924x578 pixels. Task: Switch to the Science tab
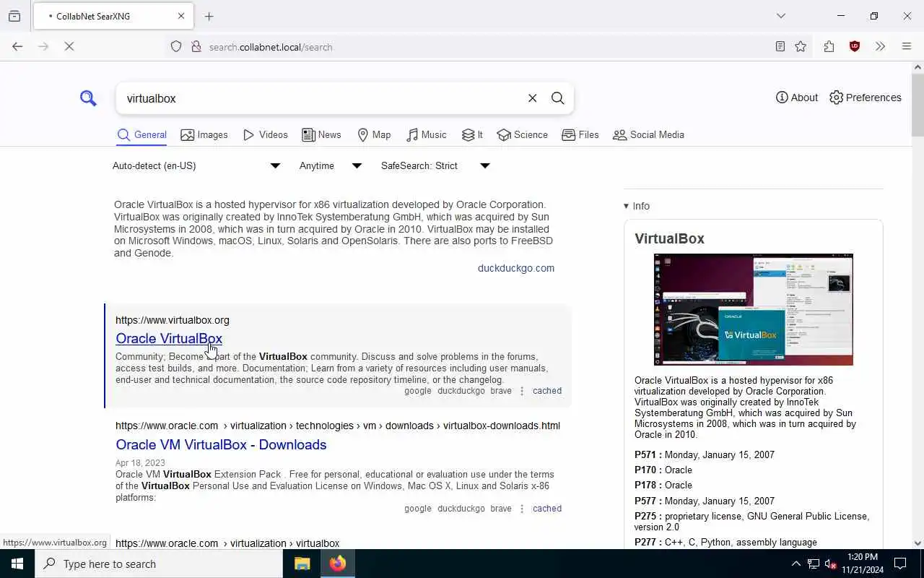click(523, 135)
